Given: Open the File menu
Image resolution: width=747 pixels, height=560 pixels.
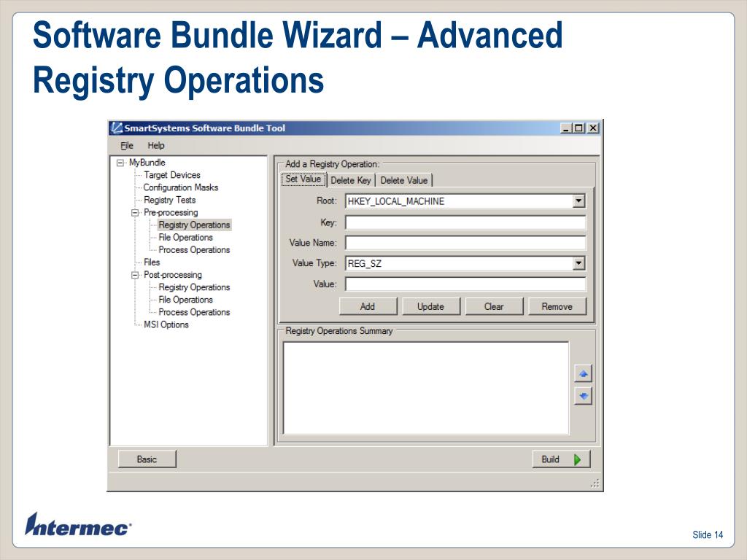Looking at the screenshot, I should pyautogui.click(x=127, y=146).
